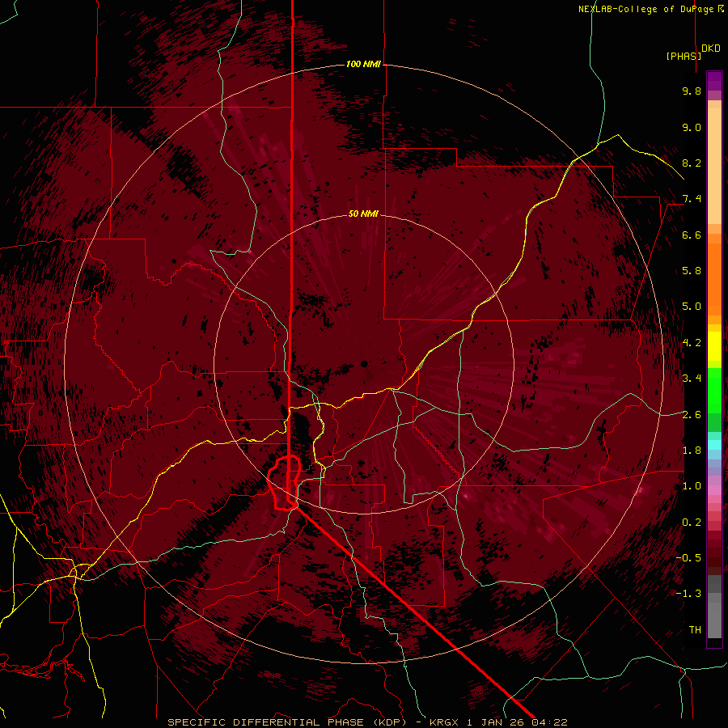Pick the 9.0 value on the scale
This screenshot has width=728, height=728.
692,127
